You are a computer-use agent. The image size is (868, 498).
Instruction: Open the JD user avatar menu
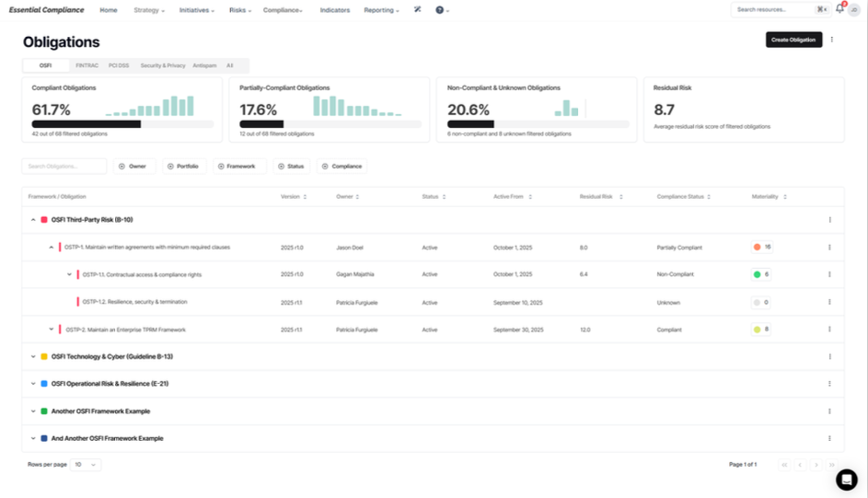(x=854, y=10)
